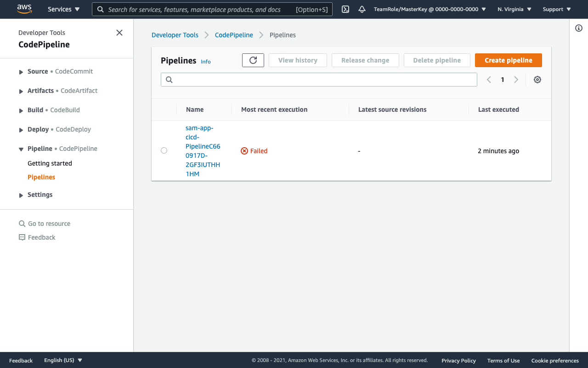Close the Developer Tools sidebar
This screenshot has height=368, width=588.
point(119,33)
